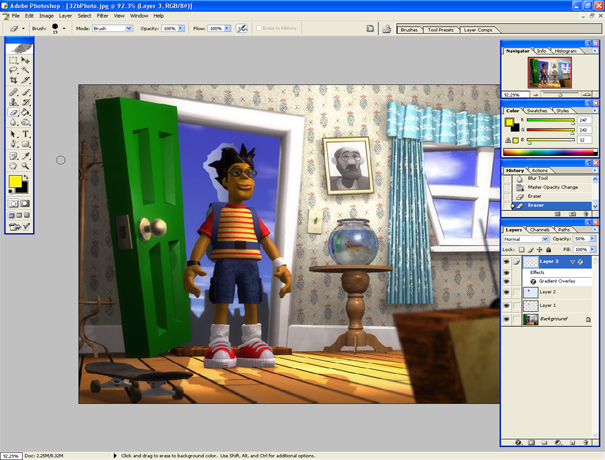Open the eraser Mode dropdown
Image resolution: width=605 pixels, height=460 pixels.
(113, 29)
